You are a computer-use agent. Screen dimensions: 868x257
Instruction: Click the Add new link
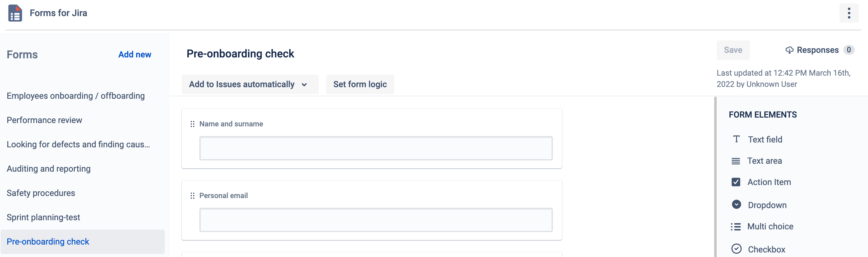point(134,54)
